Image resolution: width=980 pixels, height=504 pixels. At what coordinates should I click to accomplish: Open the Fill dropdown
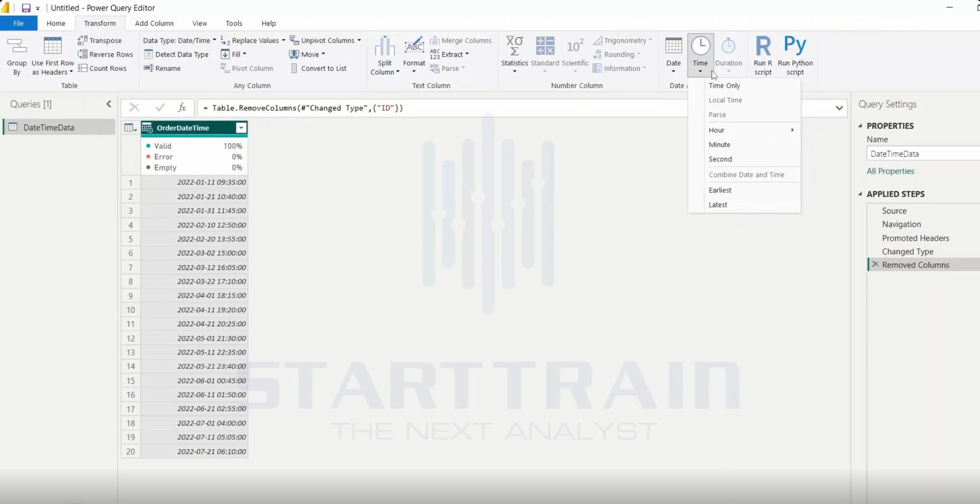tap(233, 54)
